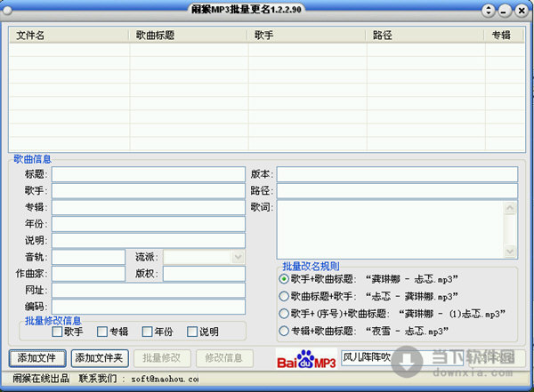Click the 闹猴在线出品 status bar text
This screenshot has width=534, height=392.
[41, 379]
